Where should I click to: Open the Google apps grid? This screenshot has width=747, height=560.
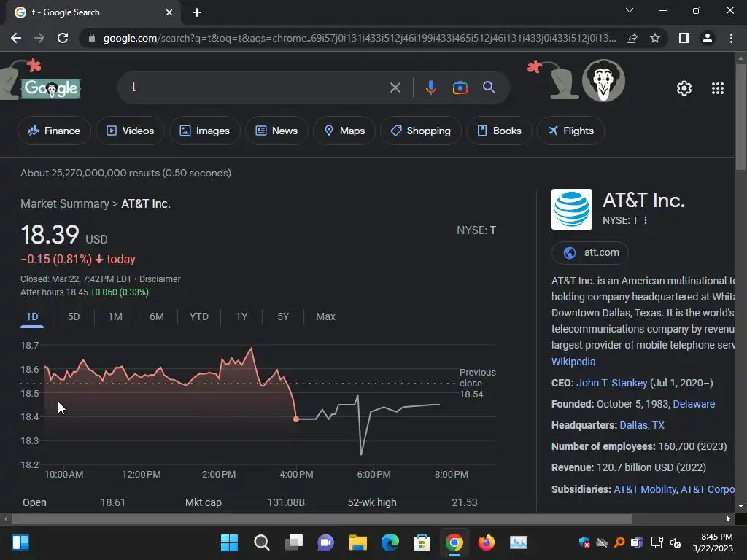[x=718, y=88]
